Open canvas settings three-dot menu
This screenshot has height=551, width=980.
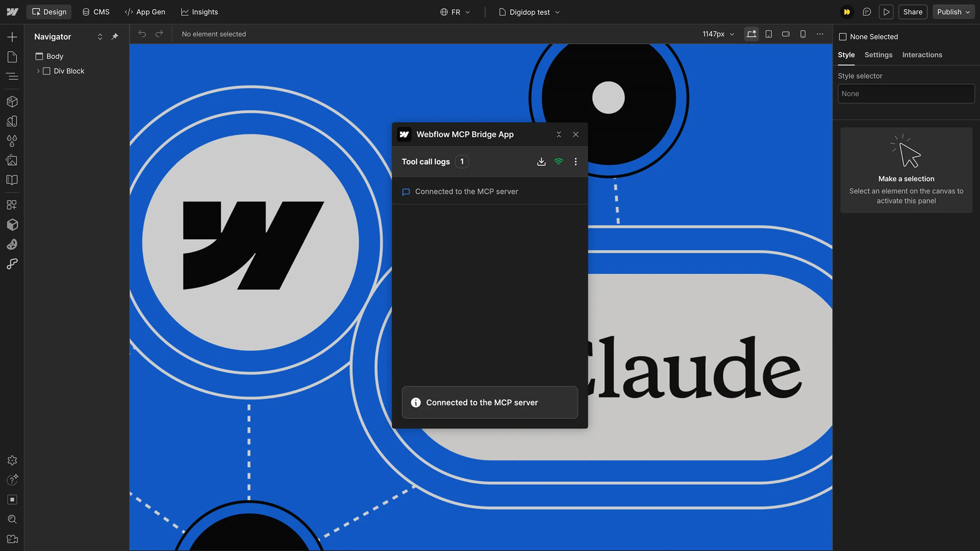pyautogui.click(x=820, y=34)
